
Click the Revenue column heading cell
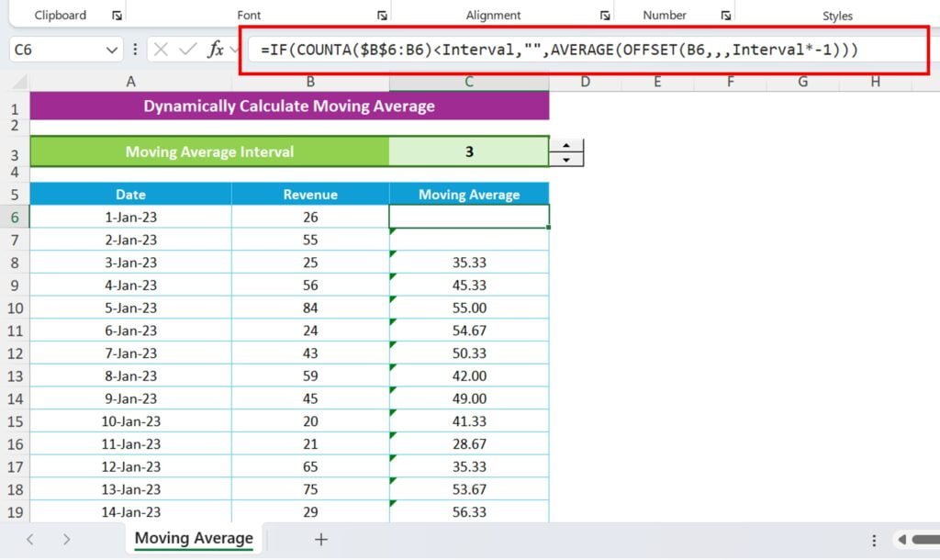(310, 195)
